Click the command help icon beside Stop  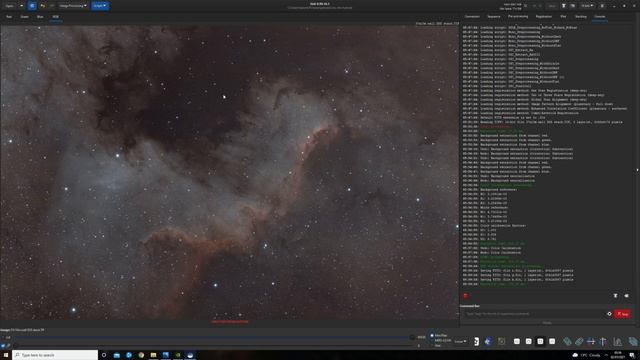[609, 314]
